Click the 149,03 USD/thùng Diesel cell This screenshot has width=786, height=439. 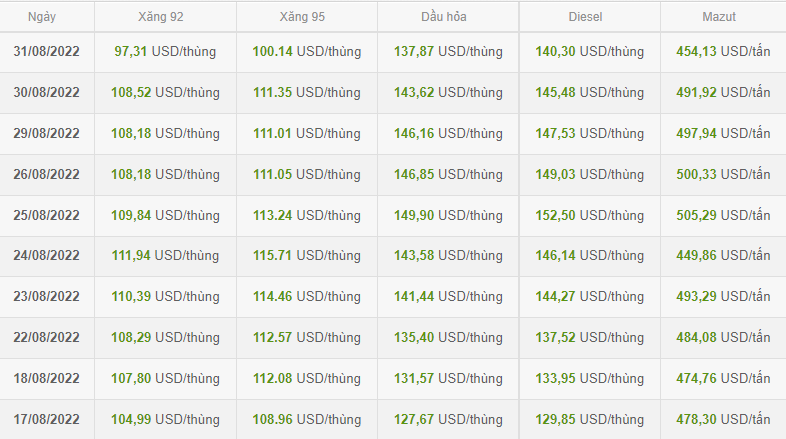tap(589, 174)
